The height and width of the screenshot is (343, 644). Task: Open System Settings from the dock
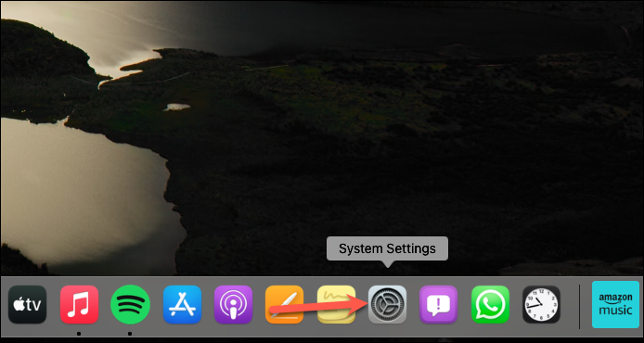click(x=387, y=304)
